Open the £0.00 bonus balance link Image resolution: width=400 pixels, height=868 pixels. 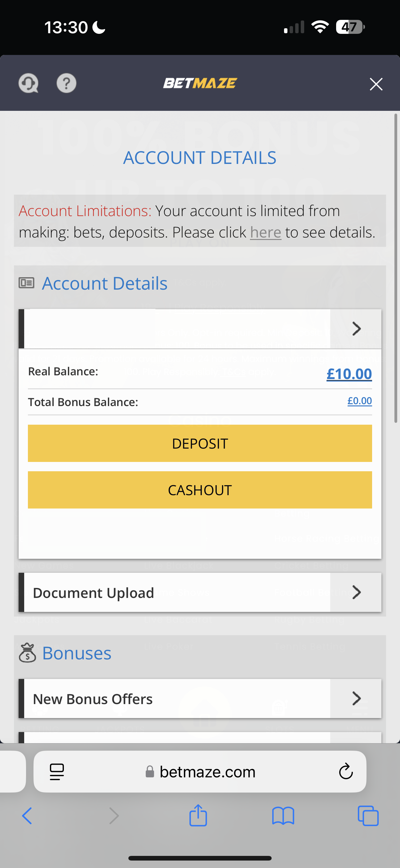click(359, 401)
